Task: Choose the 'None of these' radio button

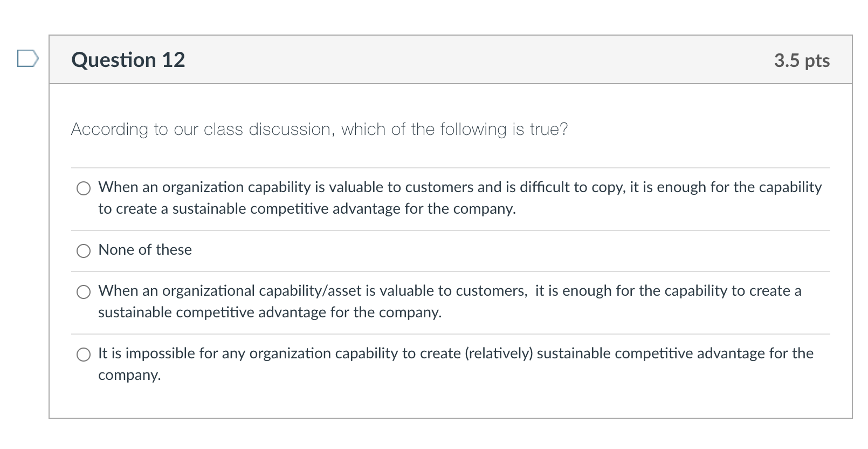Action: pos(84,251)
